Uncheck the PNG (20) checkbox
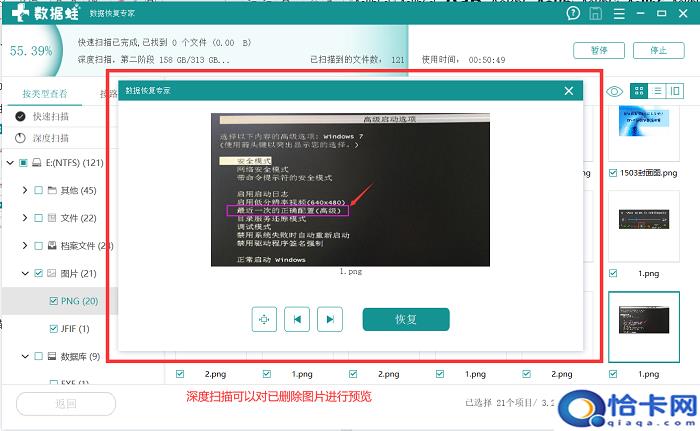Image resolution: width=700 pixels, height=431 pixels. coord(54,300)
